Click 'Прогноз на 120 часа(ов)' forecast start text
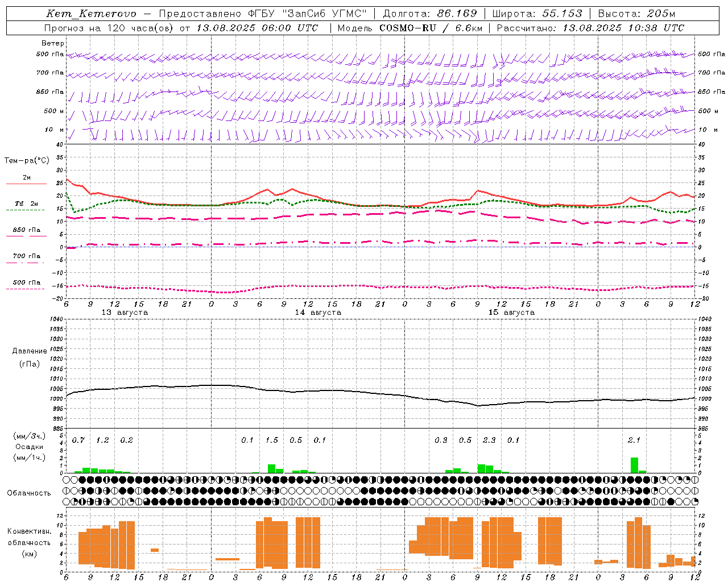728x582 pixels. 109,28
